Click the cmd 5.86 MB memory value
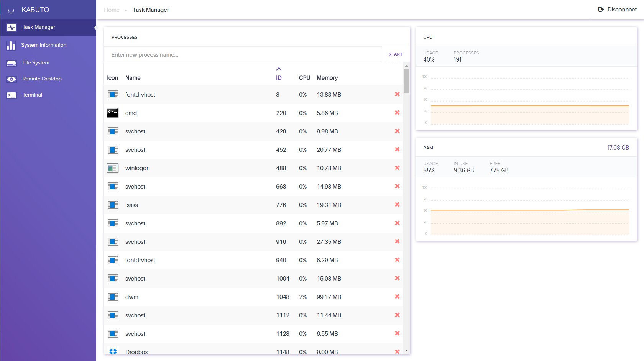 [x=327, y=113]
